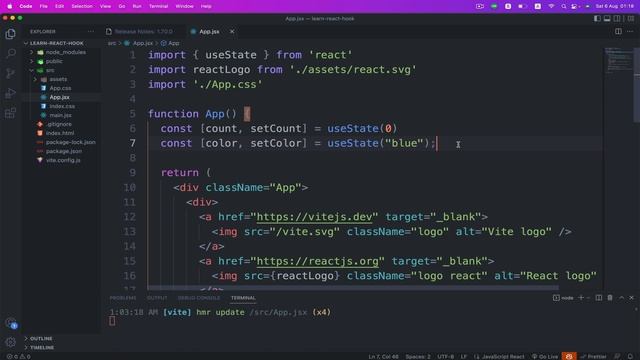
Task: Open editor more actions ellipsis menu
Action: [x=630, y=31]
